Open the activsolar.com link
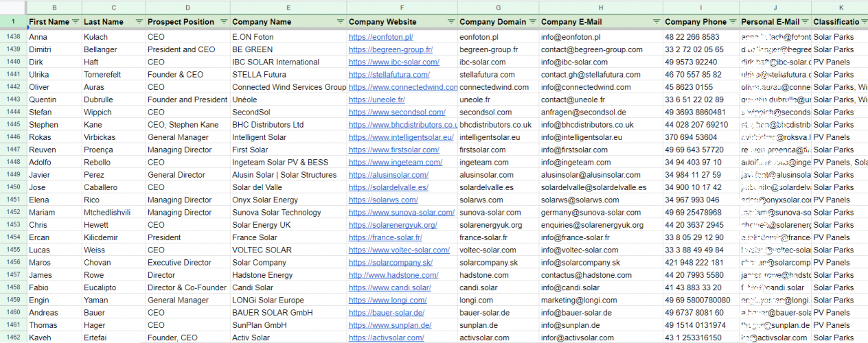The image size is (868, 343). [386, 338]
